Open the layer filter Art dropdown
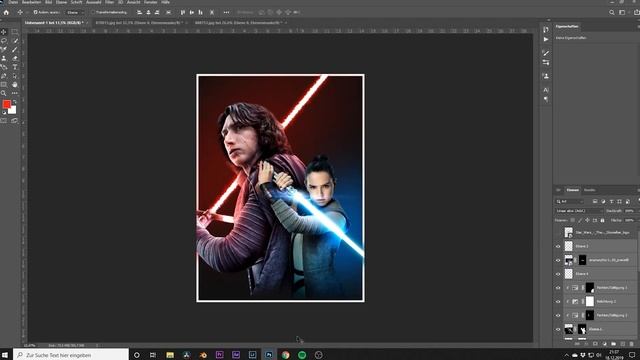Screen dimensions: 640x360 [x=570, y=202]
